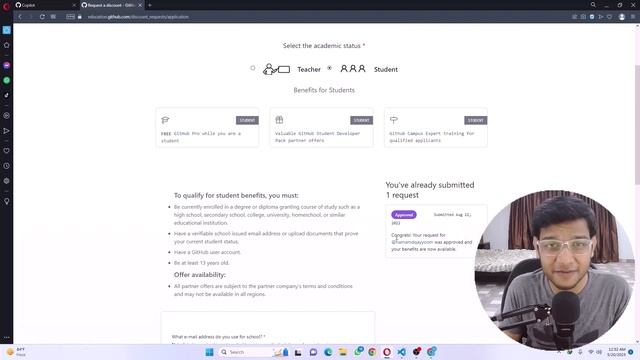
Task: Click the Student label text
Action: click(x=386, y=69)
